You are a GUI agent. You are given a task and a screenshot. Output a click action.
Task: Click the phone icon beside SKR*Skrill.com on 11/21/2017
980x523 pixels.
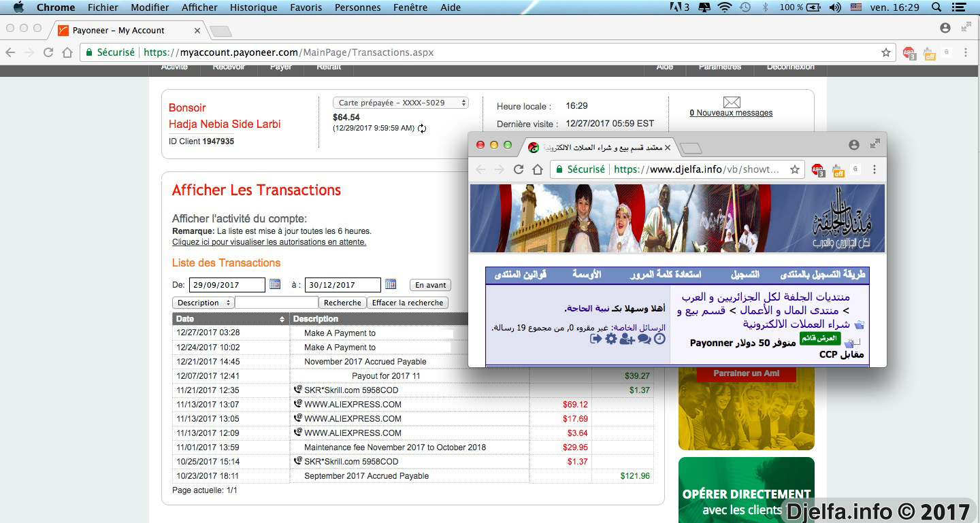coord(297,390)
